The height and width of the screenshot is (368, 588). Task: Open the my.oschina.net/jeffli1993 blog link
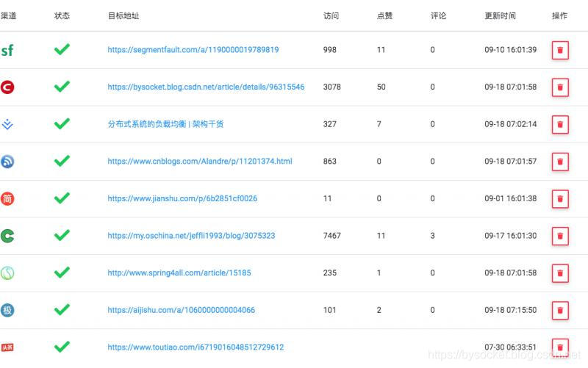pyautogui.click(x=191, y=236)
